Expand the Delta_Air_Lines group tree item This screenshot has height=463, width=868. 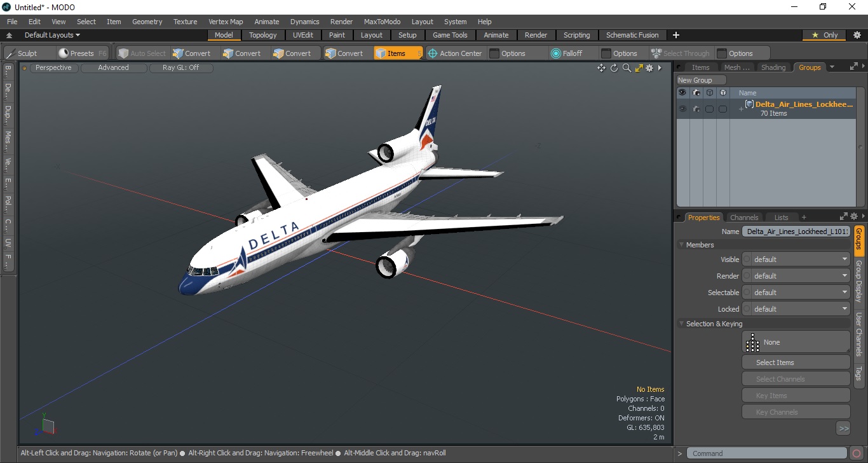click(x=740, y=109)
